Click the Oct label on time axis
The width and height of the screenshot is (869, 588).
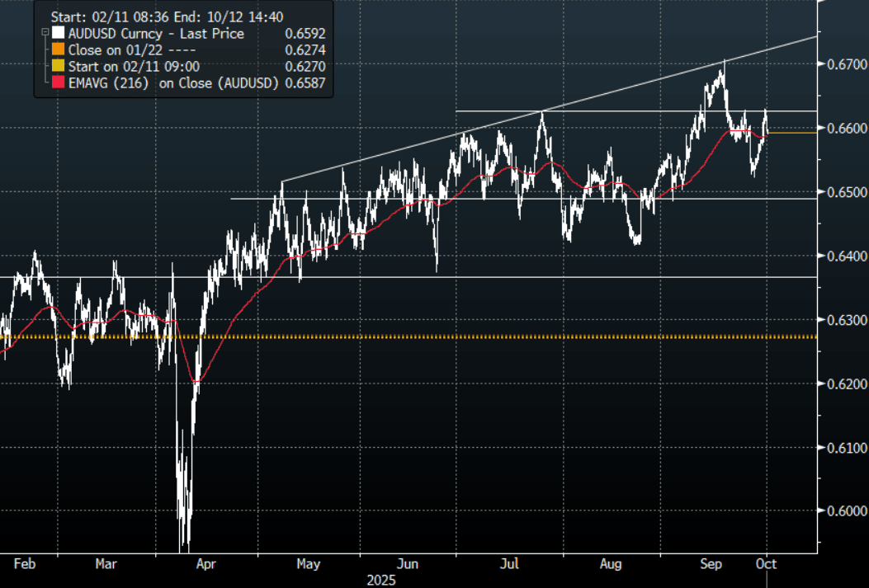[x=767, y=564]
